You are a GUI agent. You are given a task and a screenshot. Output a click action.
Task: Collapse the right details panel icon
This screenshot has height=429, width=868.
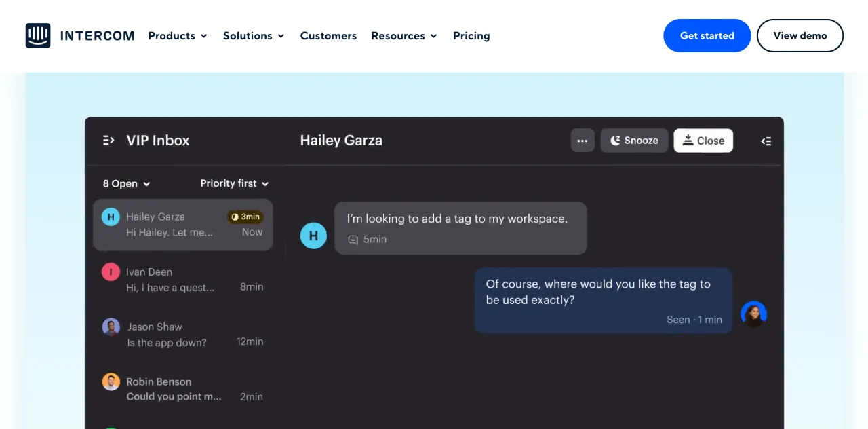(766, 141)
